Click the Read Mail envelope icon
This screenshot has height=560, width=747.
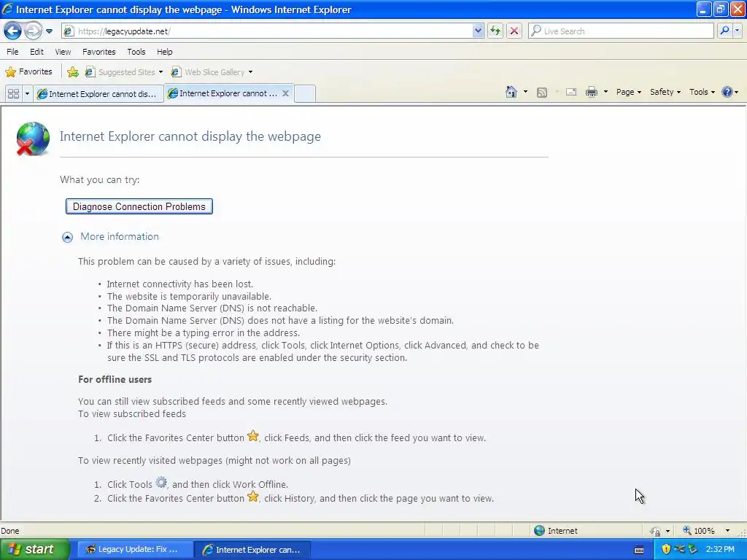tap(571, 92)
